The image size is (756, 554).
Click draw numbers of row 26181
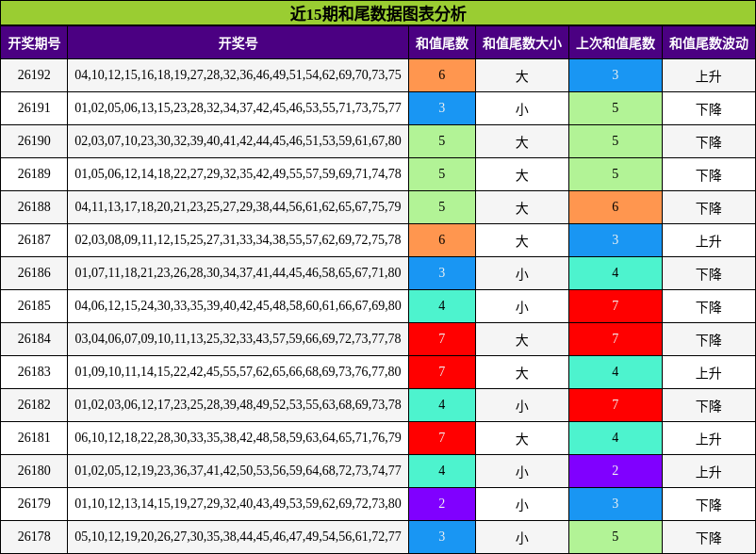pyautogui.click(x=238, y=437)
